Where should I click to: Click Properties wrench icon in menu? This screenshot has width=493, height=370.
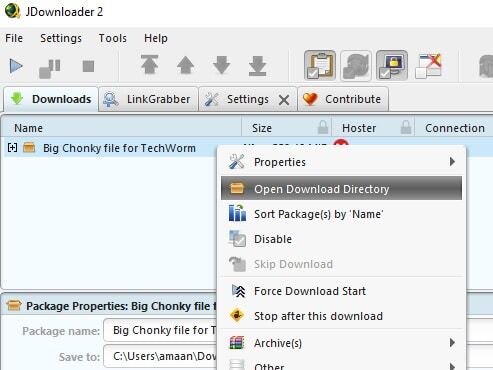pos(237,162)
